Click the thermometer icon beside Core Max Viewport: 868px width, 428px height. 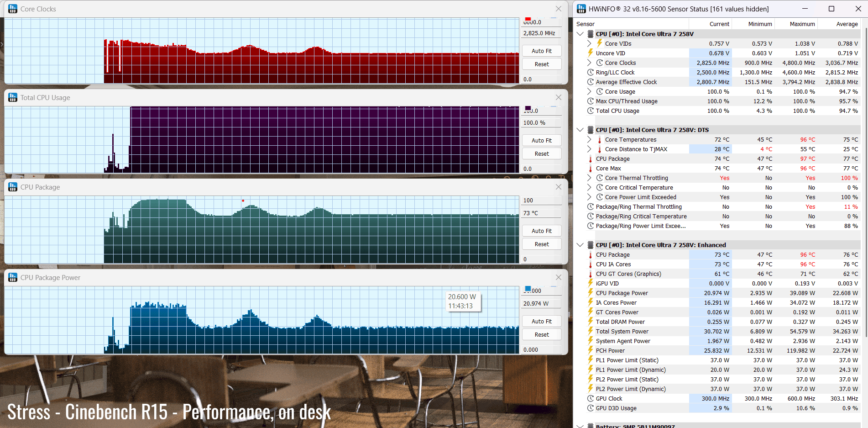(x=591, y=168)
